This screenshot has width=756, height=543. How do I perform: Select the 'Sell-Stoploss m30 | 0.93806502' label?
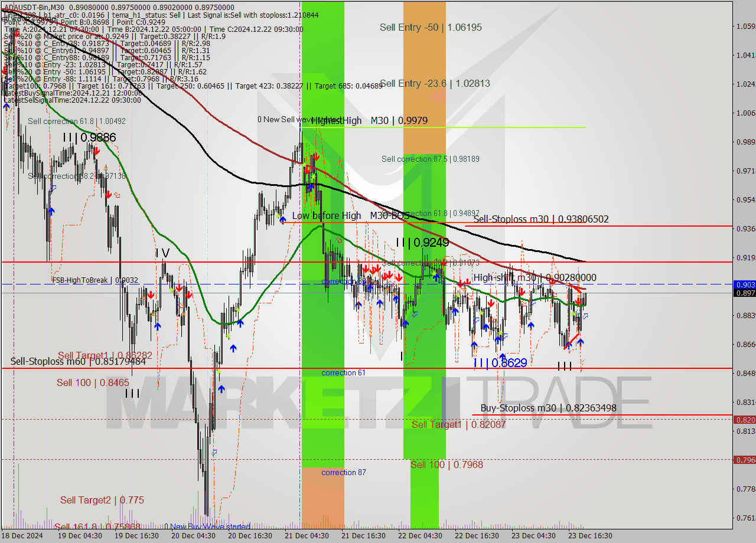pyautogui.click(x=541, y=220)
